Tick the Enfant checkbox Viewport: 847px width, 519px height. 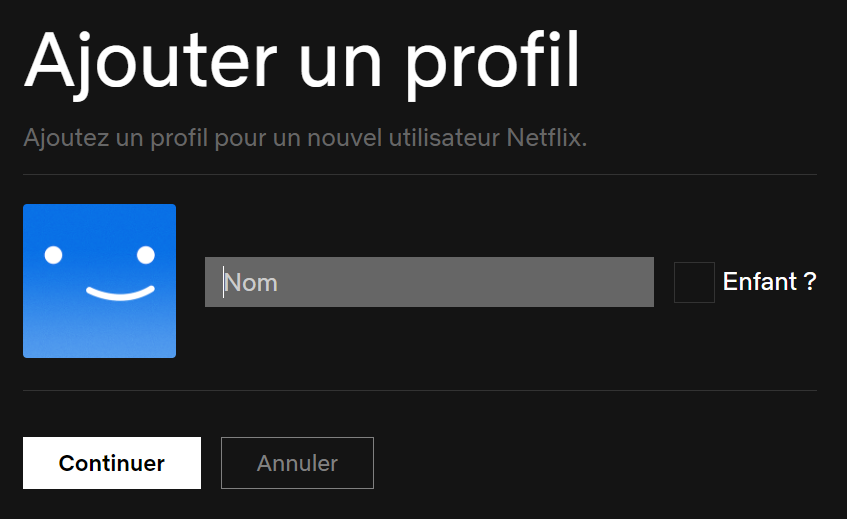click(x=694, y=282)
